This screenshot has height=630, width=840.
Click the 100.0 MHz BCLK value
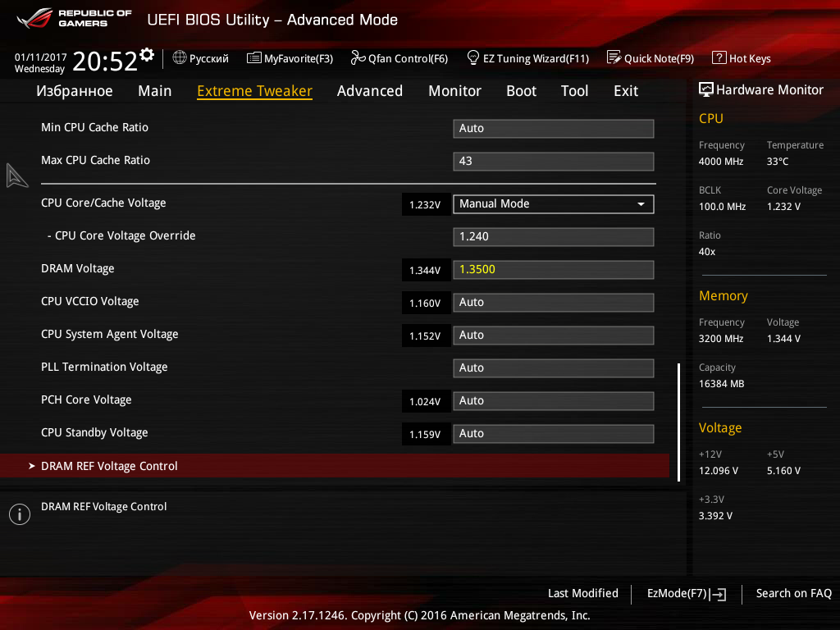722,206
